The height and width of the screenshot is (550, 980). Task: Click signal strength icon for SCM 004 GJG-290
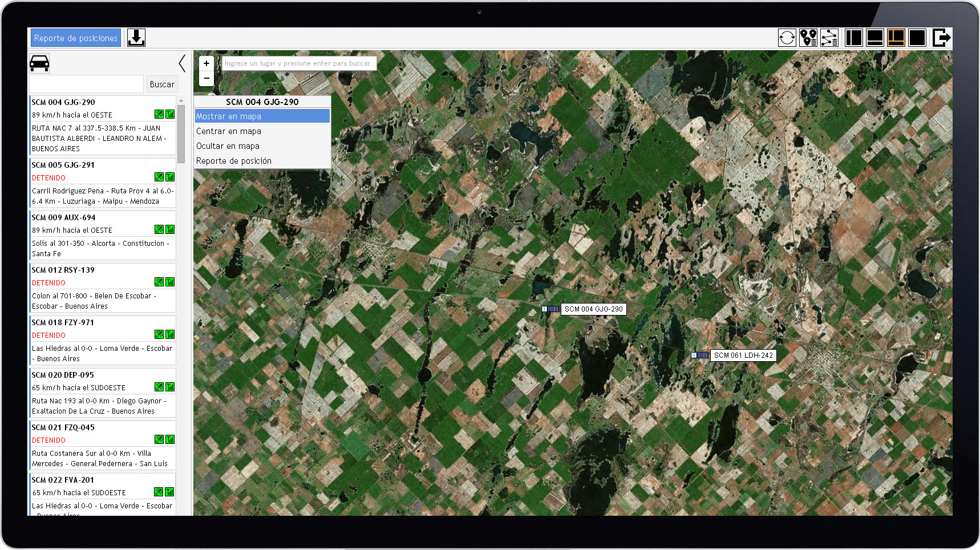point(170,114)
